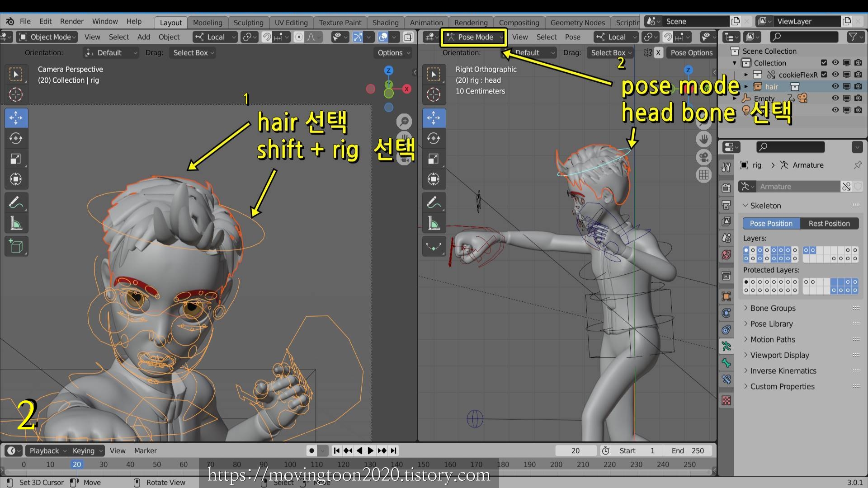Image resolution: width=868 pixels, height=488 pixels.
Task: Toggle Collection exclude checkbox
Action: [x=824, y=63]
